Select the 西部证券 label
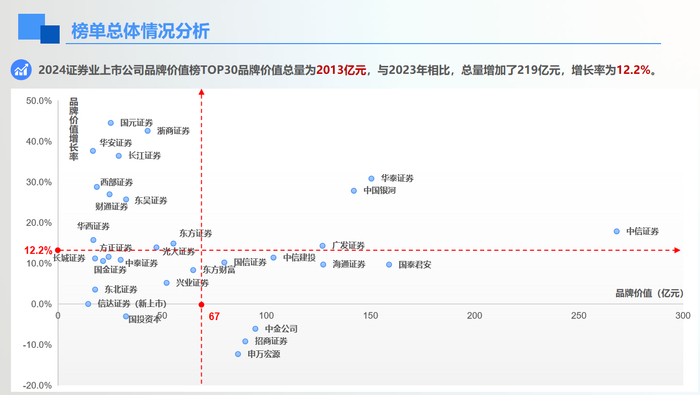 (x=117, y=182)
